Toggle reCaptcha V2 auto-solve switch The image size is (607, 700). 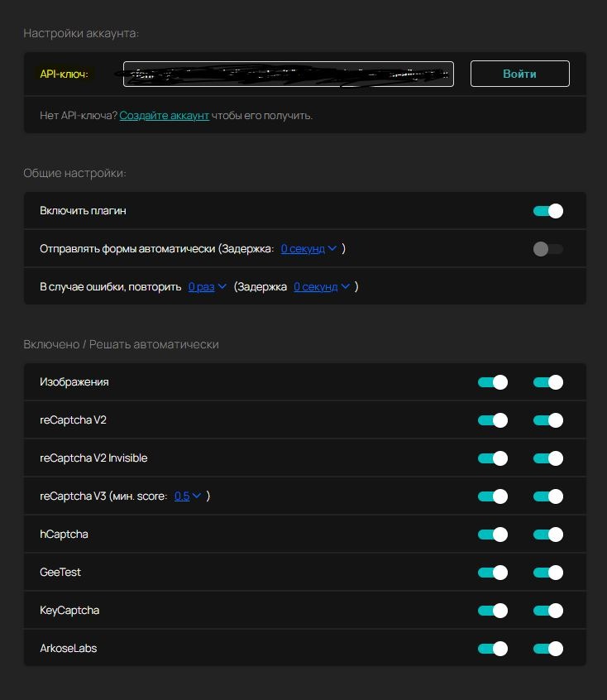(548, 420)
